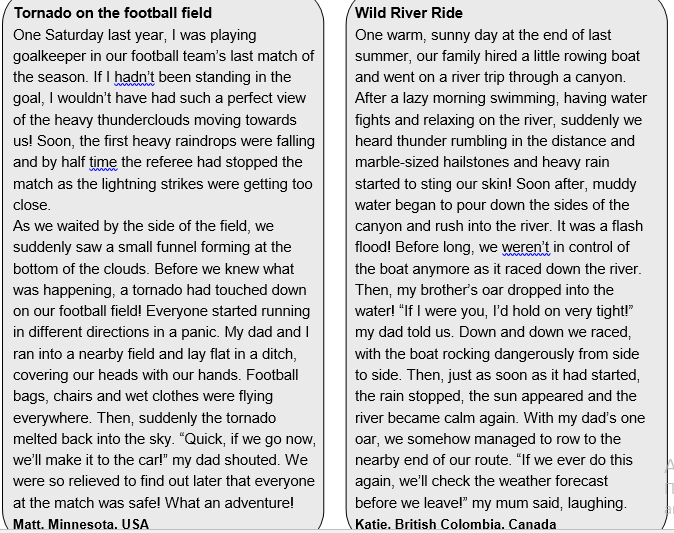
Task: Click the underlined word 'time' after 'half'
Action: coord(103,162)
